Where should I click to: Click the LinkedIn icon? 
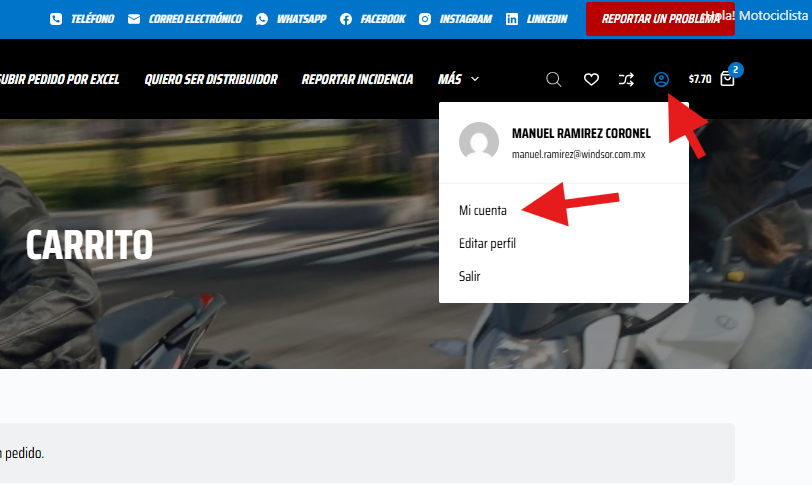512,19
